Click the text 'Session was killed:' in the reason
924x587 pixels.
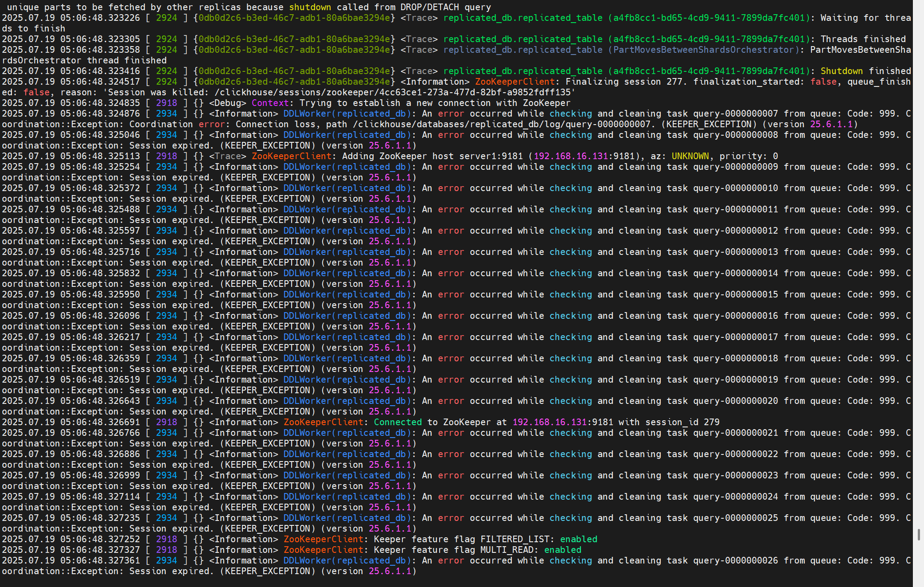(158, 92)
